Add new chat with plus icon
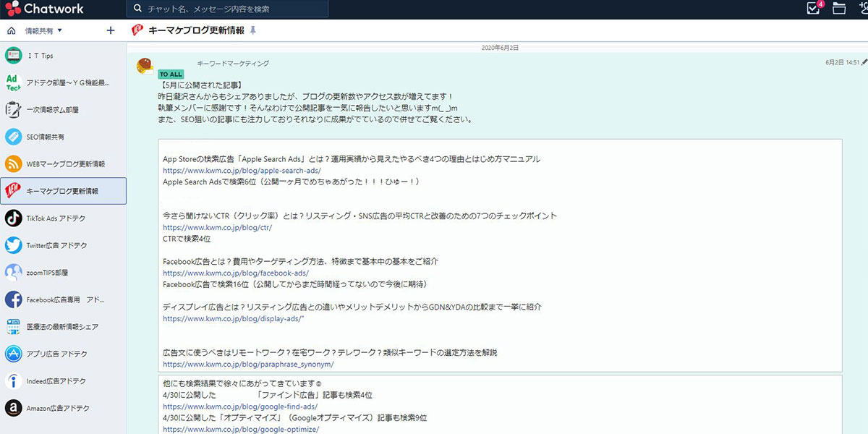Viewport: 868px width, 434px height. (x=111, y=31)
